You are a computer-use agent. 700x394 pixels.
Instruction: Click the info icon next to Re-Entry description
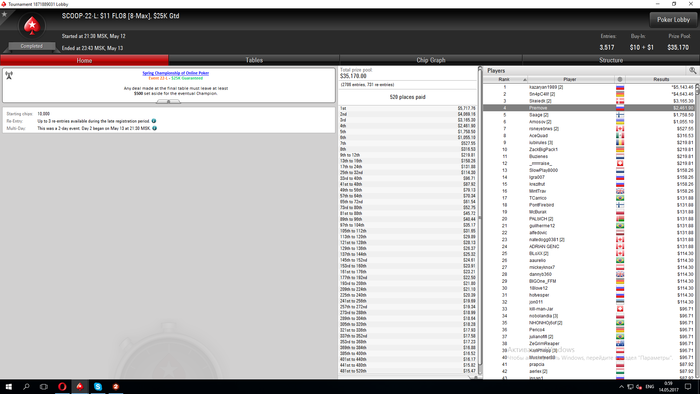pos(154,121)
